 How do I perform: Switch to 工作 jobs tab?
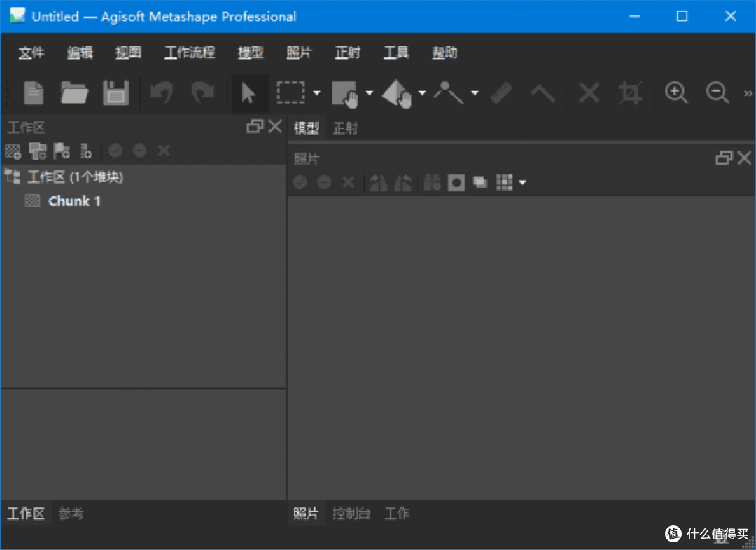pyautogui.click(x=397, y=514)
